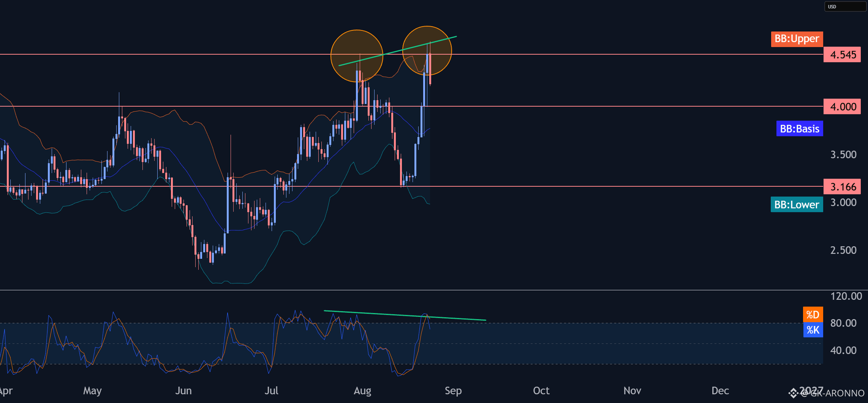Click the Aug label on time axis
868x403 pixels.
pyautogui.click(x=362, y=390)
